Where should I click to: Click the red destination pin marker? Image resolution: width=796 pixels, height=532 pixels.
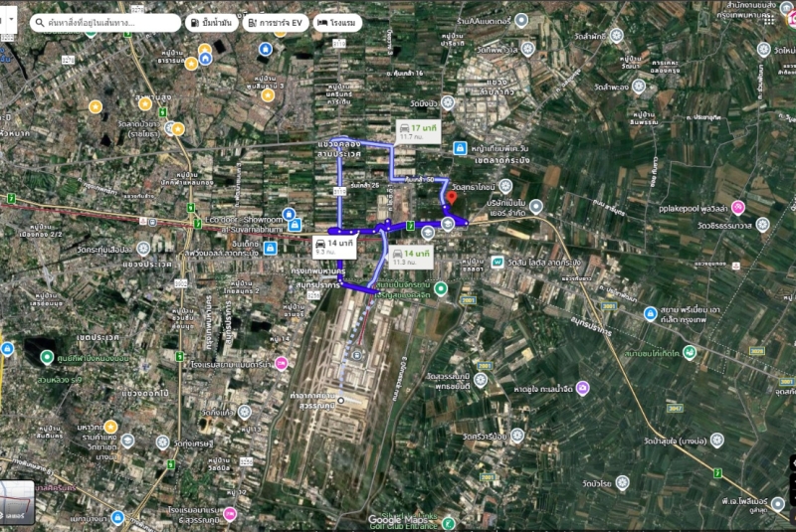[x=450, y=198]
